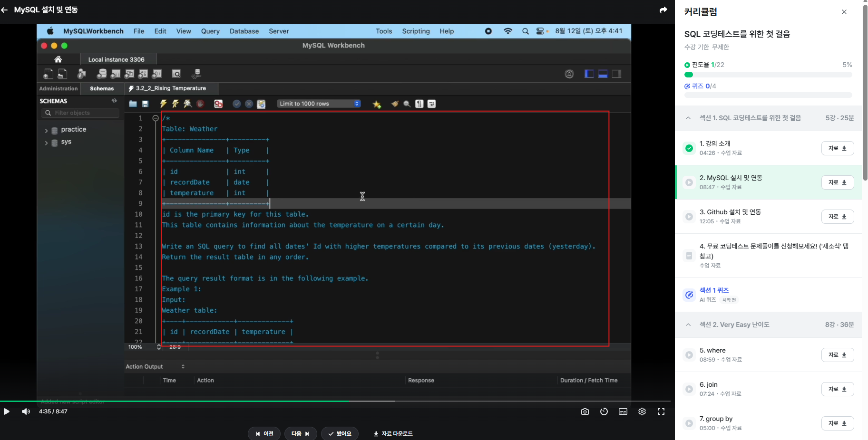Toggle invisible characters pilcrow icon
Viewport: 868px width, 440px height.
click(419, 104)
